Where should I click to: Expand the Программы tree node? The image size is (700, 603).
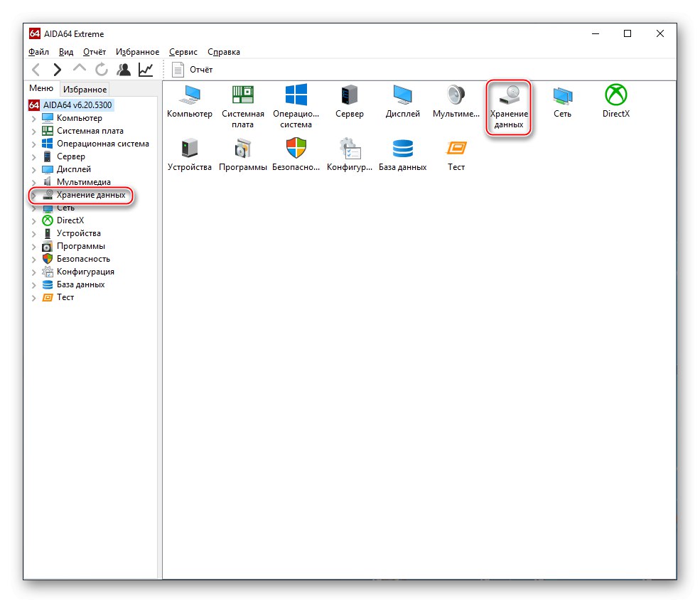pyautogui.click(x=34, y=247)
